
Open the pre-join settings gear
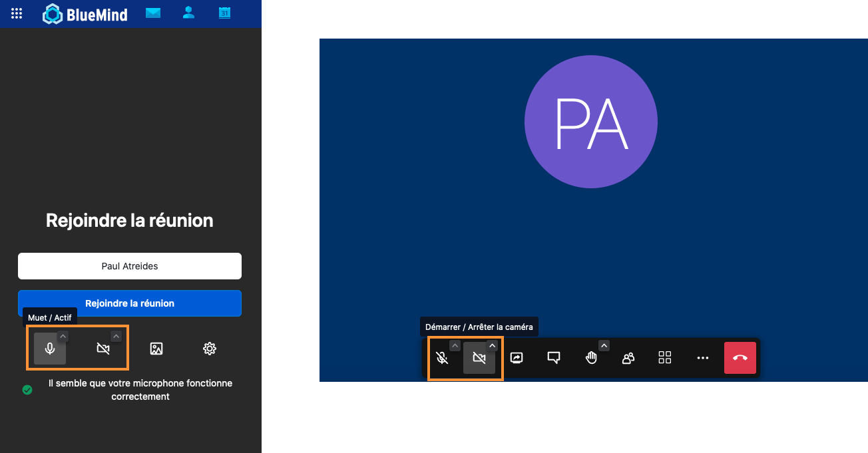[210, 349]
